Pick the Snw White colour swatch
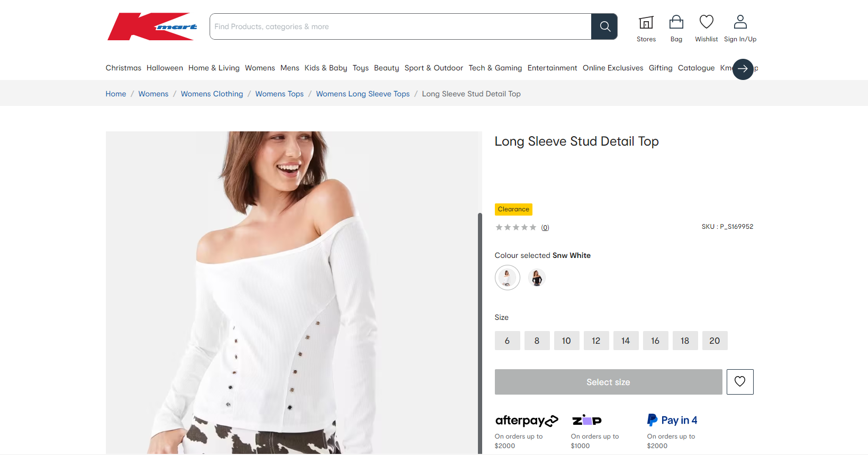868x455 pixels. point(507,278)
